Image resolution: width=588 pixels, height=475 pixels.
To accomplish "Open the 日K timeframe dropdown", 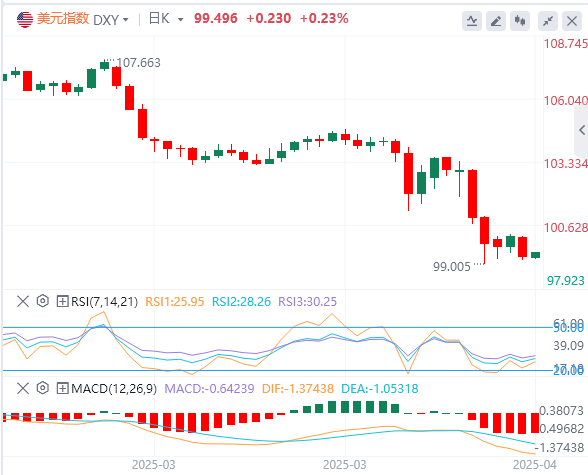I will (166, 19).
